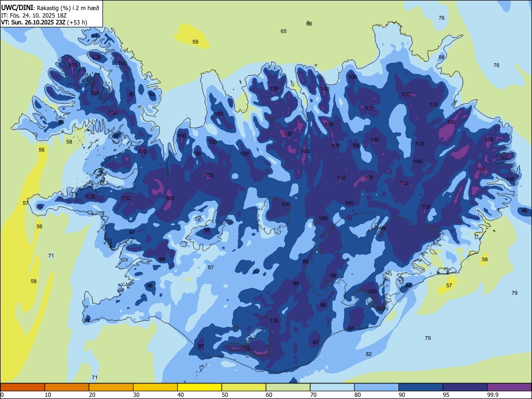532x399 pixels.
Task: Select the humidity value '88' in the northeast
Action: [x=442, y=57]
